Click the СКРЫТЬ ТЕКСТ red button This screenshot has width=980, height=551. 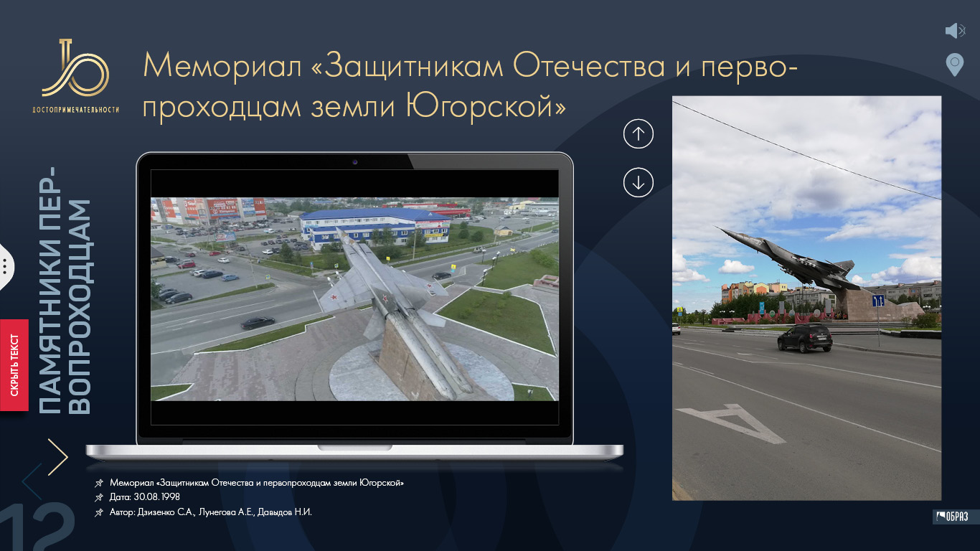click(14, 364)
